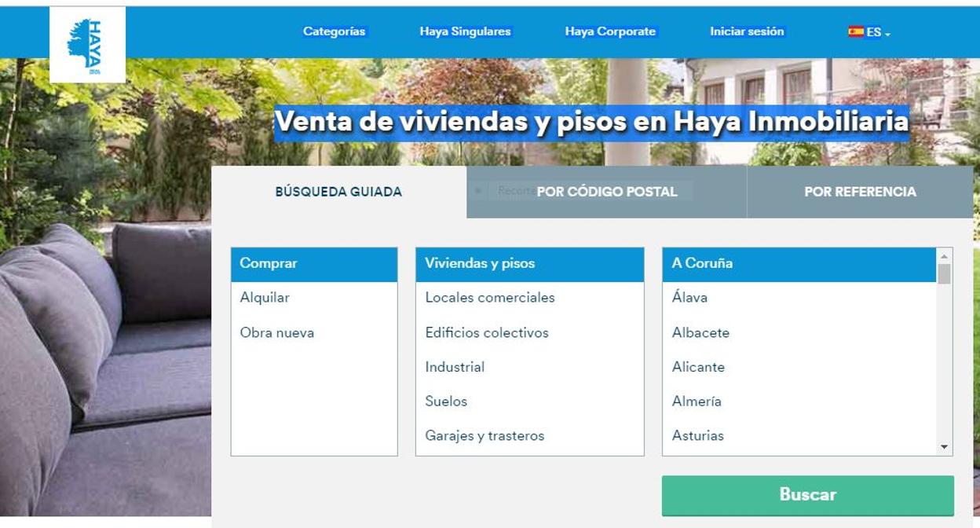Viewport: 980px width, 528px height.
Task: Select Garajes y trasteros property type
Action: 485,435
